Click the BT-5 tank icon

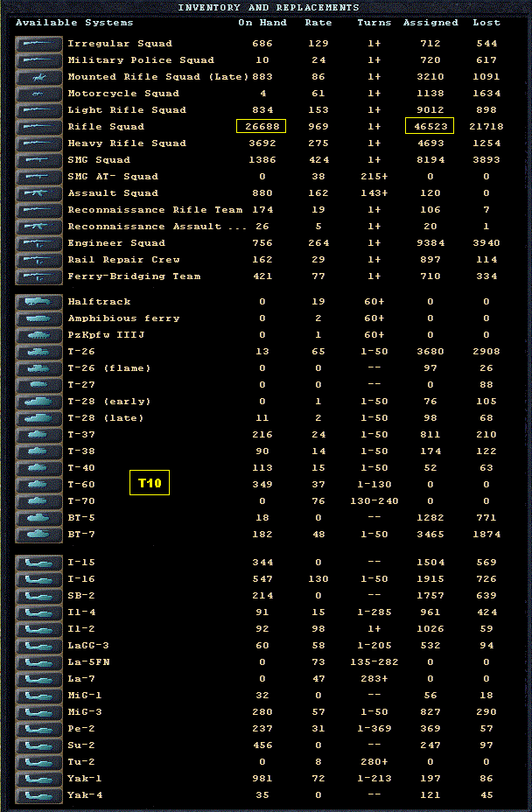tap(38, 518)
